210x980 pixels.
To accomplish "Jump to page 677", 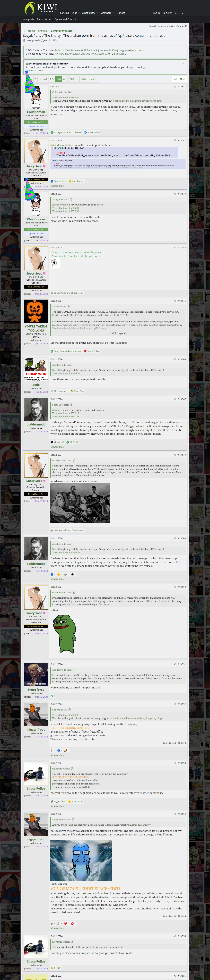I will [52, 79].
